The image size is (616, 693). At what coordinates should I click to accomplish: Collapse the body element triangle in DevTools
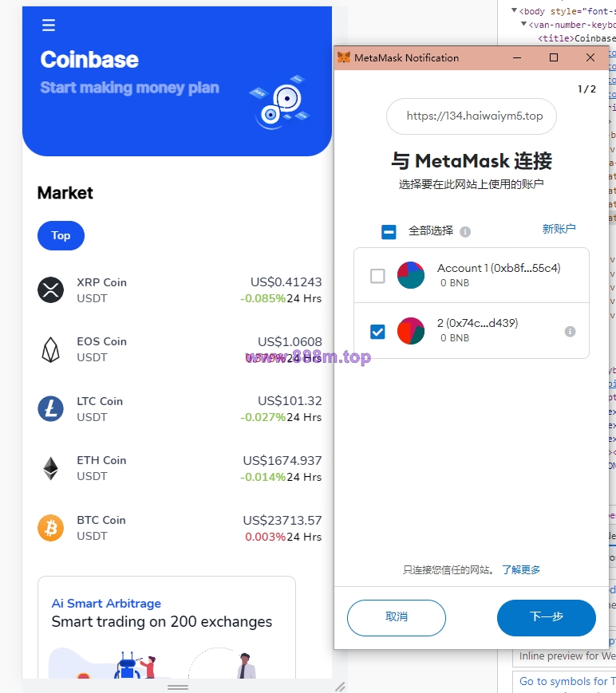coord(515,10)
